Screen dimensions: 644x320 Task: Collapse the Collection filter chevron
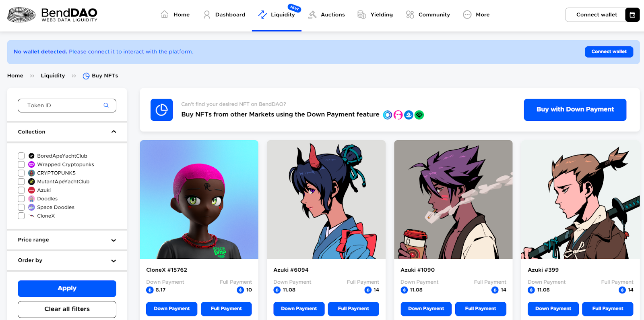coord(114,132)
